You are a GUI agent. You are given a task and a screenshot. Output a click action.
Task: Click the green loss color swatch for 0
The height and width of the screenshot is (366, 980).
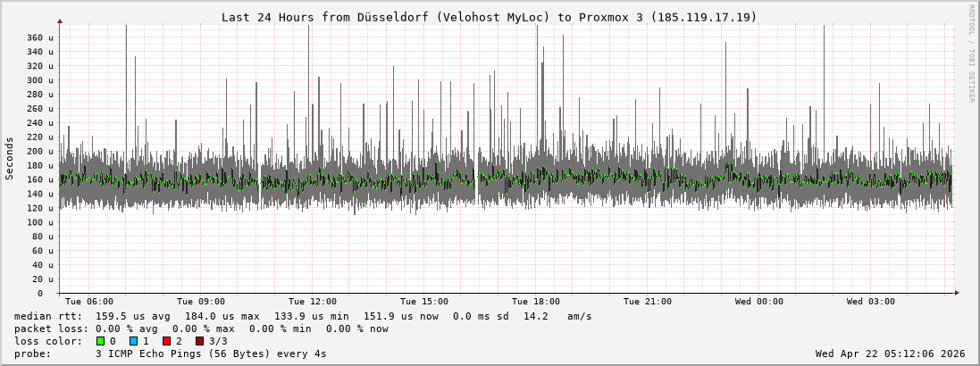pos(101,341)
